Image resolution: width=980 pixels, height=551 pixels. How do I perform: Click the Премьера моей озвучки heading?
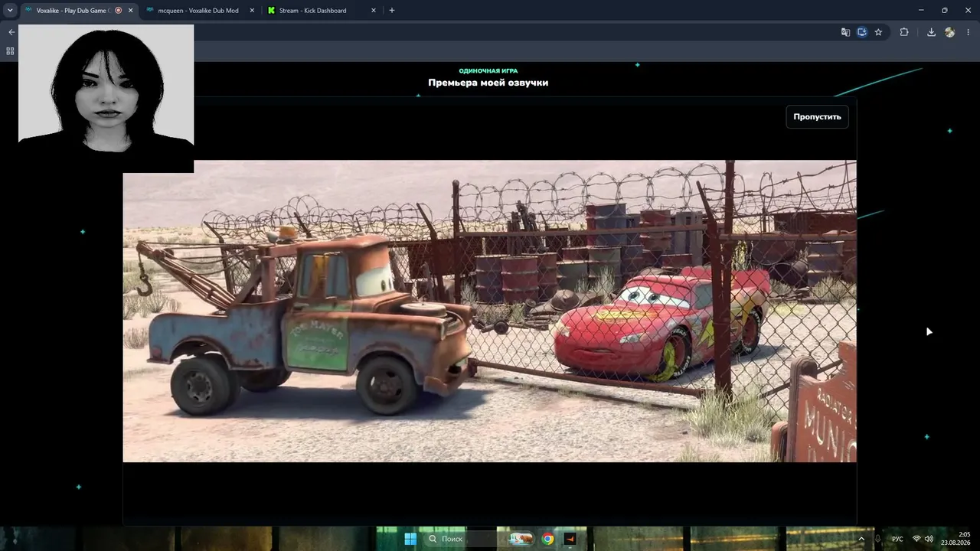click(x=488, y=83)
